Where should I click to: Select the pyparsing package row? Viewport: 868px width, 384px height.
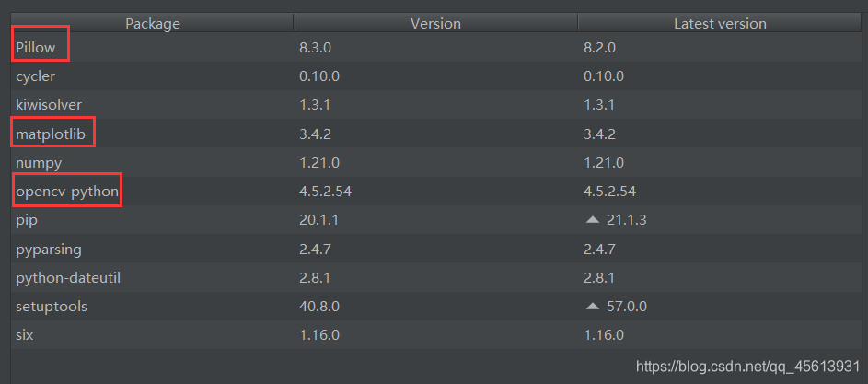tap(436, 249)
